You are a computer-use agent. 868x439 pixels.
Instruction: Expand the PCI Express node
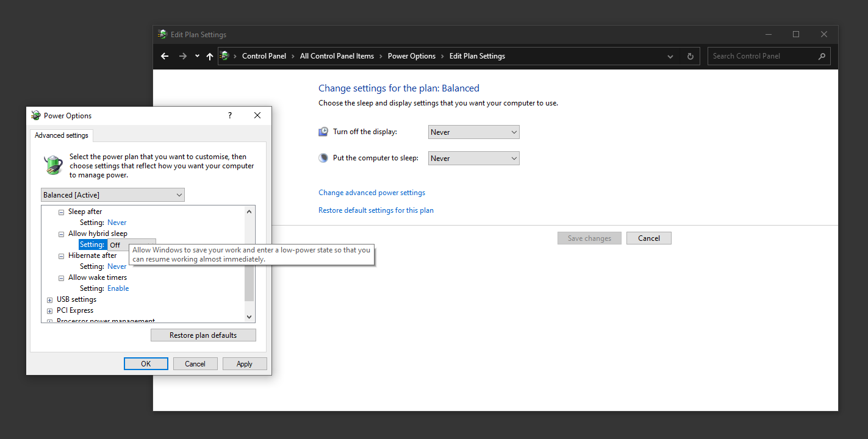(x=50, y=311)
